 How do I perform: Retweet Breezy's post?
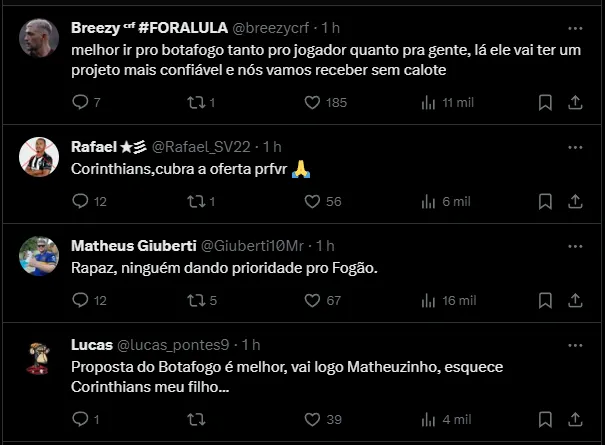[x=196, y=102]
